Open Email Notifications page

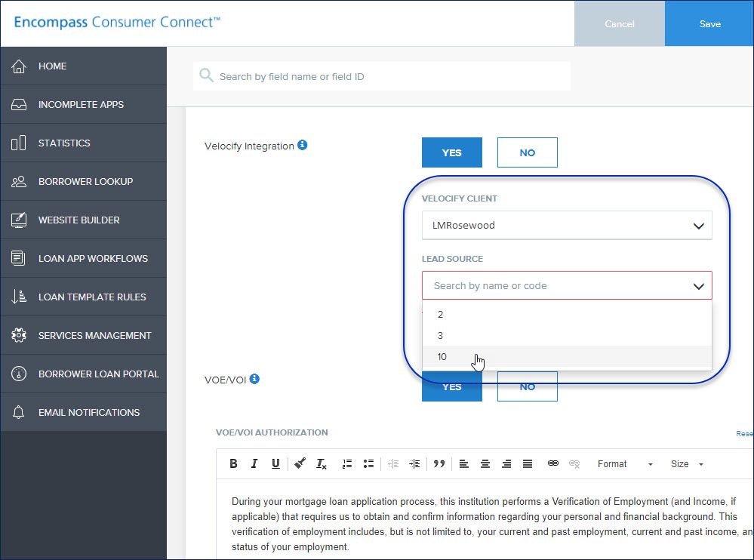click(83, 412)
